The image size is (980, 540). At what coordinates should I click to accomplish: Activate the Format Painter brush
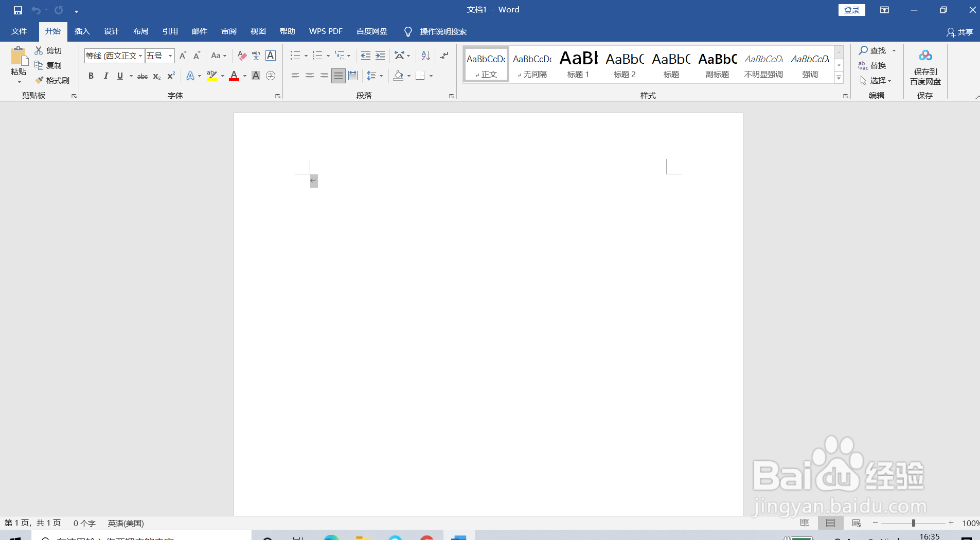(x=39, y=80)
